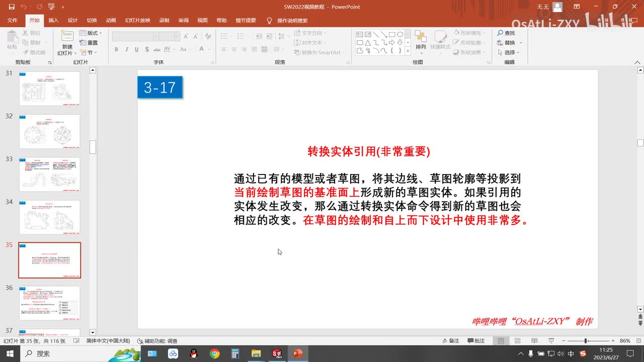Image resolution: width=644 pixels, height=362 pixels.
Task: Toggle the Notes (备注) pane
Action: pos(450,341)
